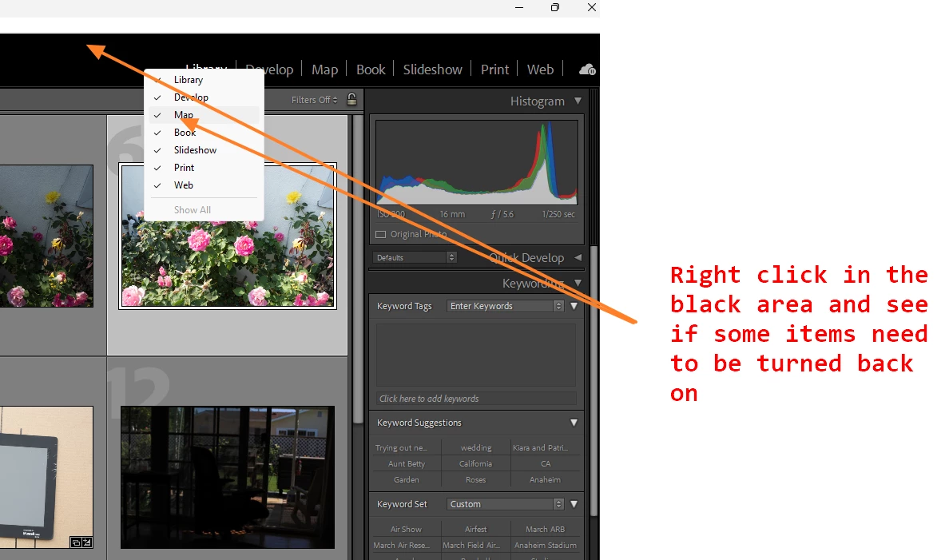Switch to the Book module

371,70
